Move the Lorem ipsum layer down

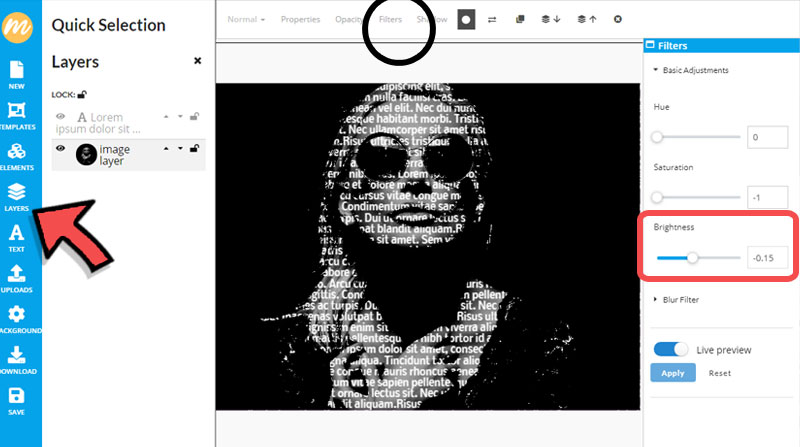[180, 117]
